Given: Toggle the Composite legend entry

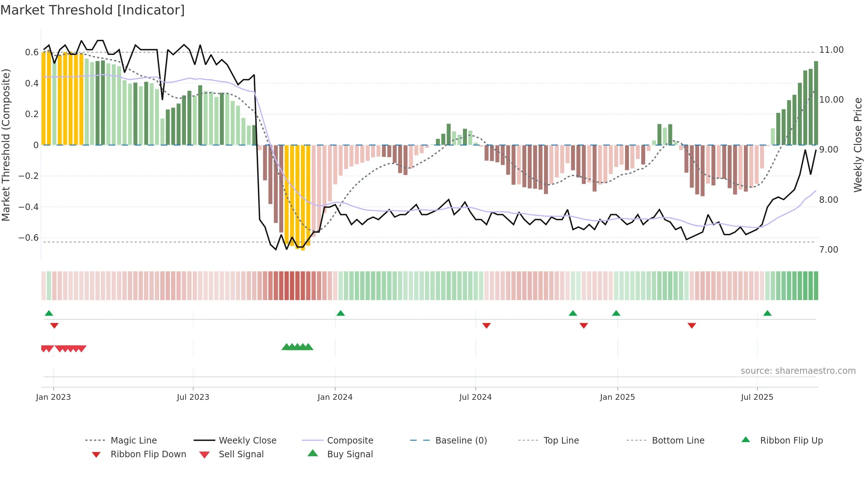Looking at the screenshot, I should (337, 440).
